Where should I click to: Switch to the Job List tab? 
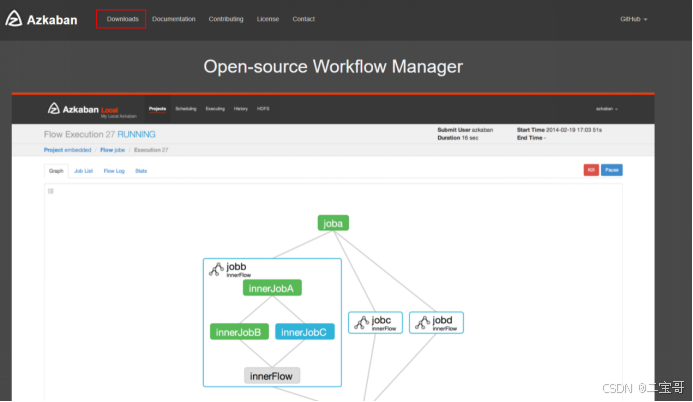84,171
